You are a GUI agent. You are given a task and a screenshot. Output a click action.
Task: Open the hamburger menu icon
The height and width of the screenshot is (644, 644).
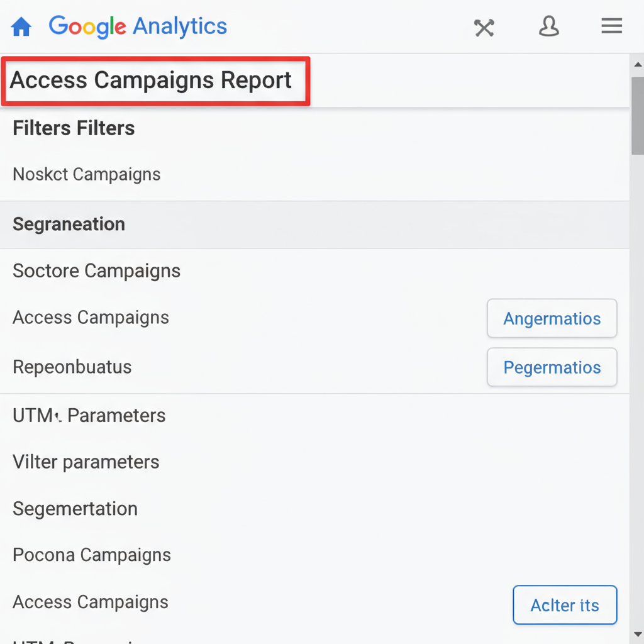(x=611, y=26)
